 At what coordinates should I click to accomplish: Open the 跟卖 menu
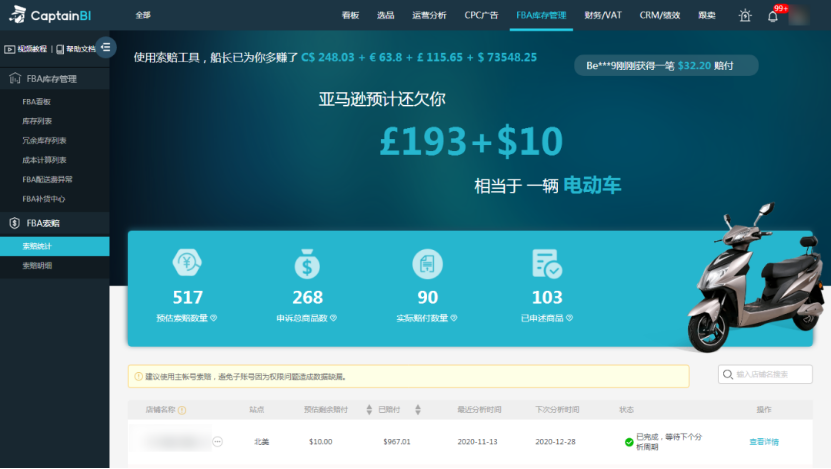point(706,15)
